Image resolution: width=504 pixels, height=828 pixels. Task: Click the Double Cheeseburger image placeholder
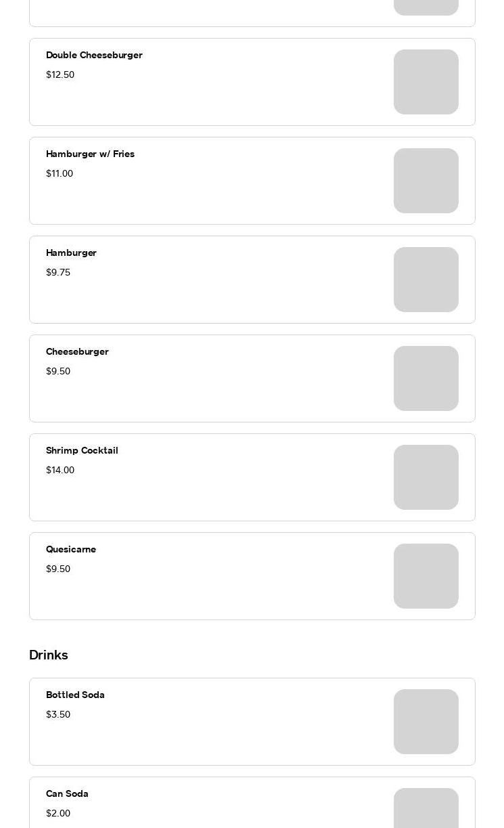426,82
